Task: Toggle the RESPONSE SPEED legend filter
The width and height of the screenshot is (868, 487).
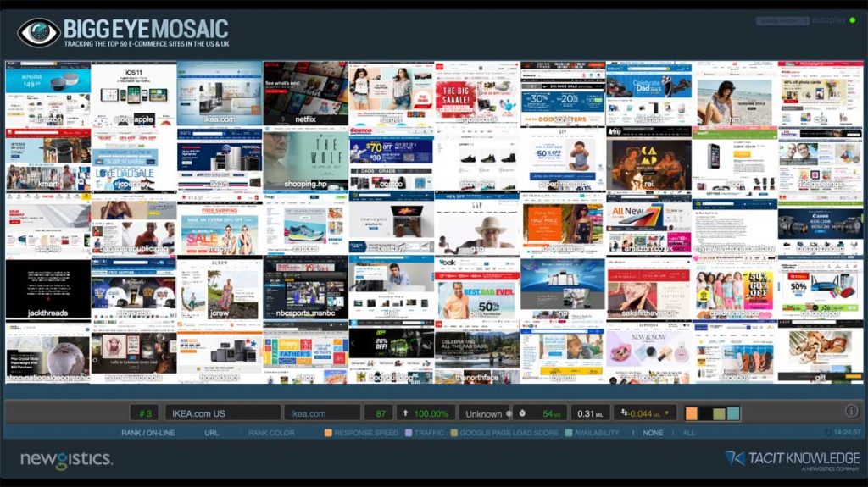Action: tap(361, 433)
